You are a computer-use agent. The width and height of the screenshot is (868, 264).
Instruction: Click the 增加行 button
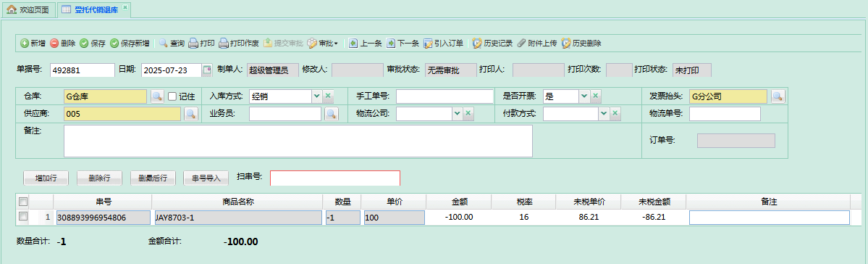coord(46,178)
